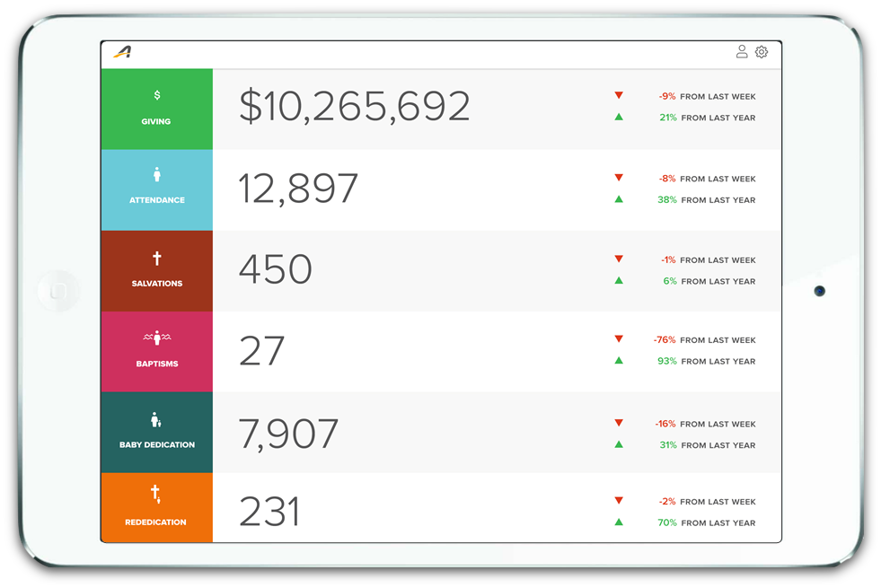Click the 12,897 attendance number
Image resolution: width=881 pixels, height=588 pixels.
tap(298, 189)
